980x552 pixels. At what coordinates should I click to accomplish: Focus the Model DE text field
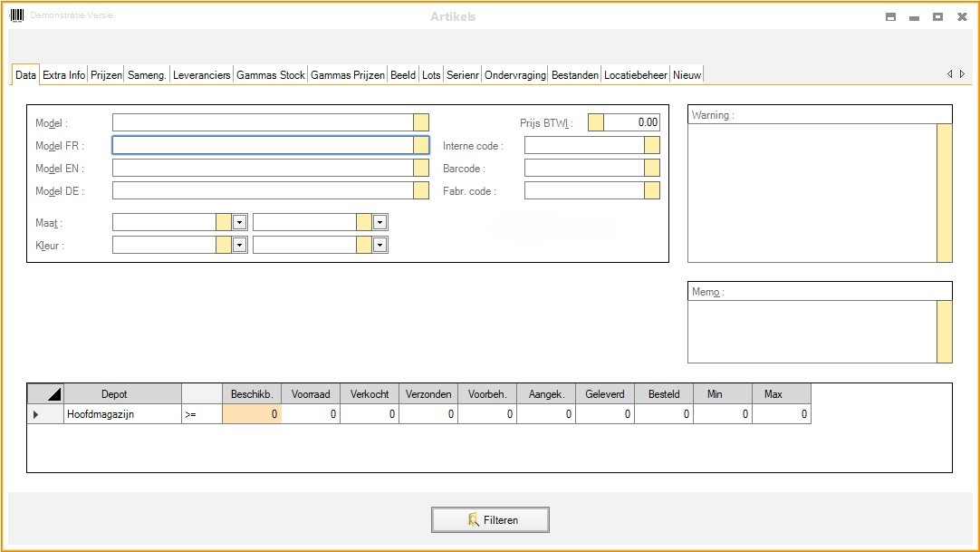pos(262,190)
